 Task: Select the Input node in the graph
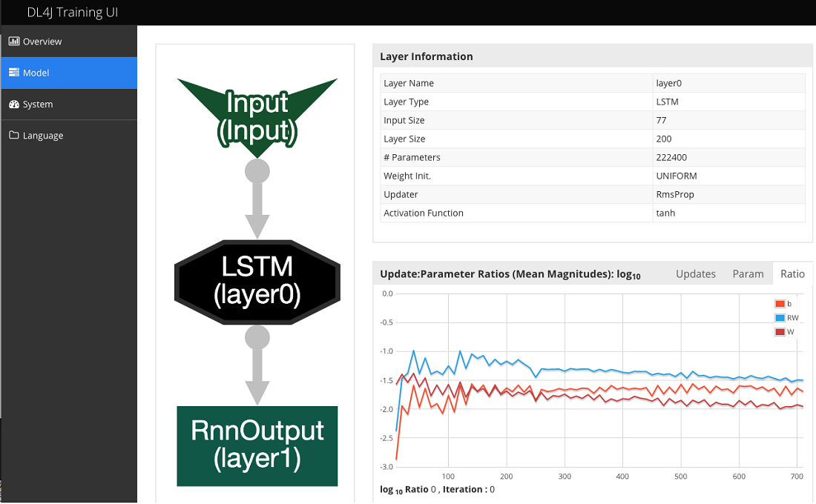tap(257, 118)
